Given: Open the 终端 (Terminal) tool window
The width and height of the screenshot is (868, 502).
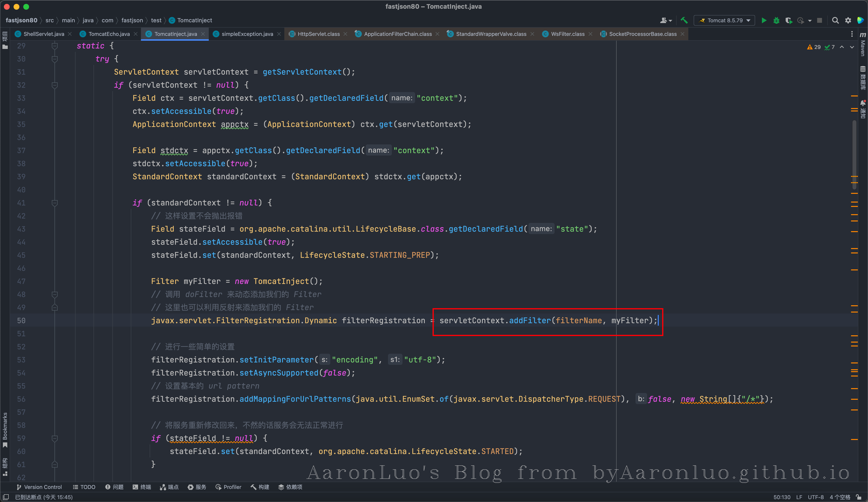Looking at the screenshot, I should [142, 487].
